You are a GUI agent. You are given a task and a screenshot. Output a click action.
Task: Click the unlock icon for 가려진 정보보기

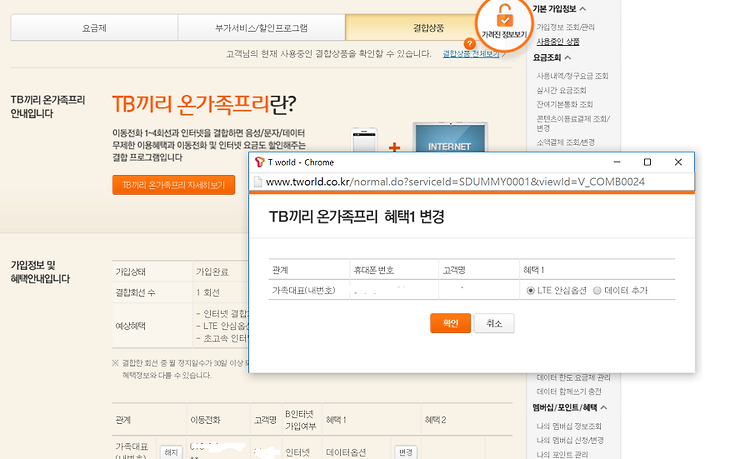coord(505,15)
